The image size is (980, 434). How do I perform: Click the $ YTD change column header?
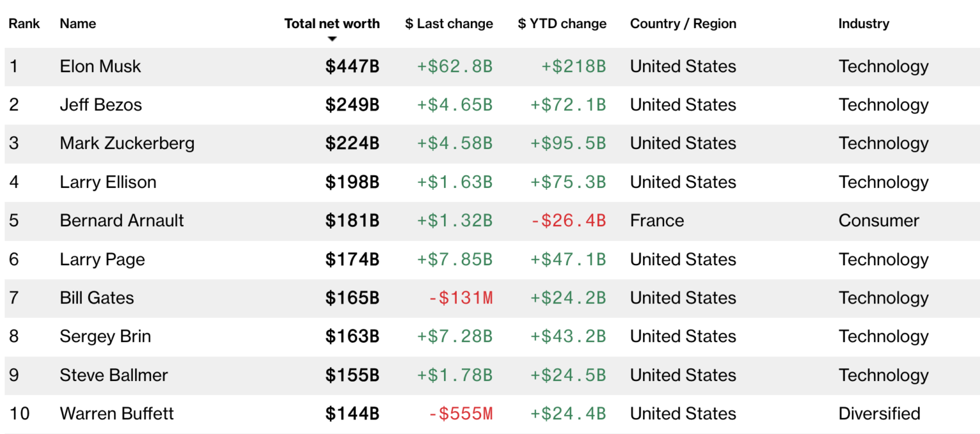(562, 24)
